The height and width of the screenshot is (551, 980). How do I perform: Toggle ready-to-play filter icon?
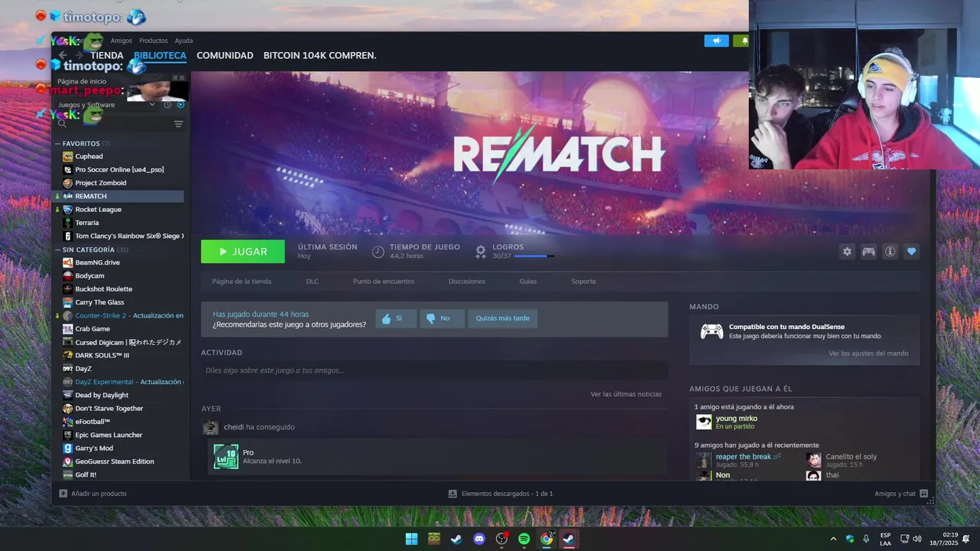pos(181,105)
